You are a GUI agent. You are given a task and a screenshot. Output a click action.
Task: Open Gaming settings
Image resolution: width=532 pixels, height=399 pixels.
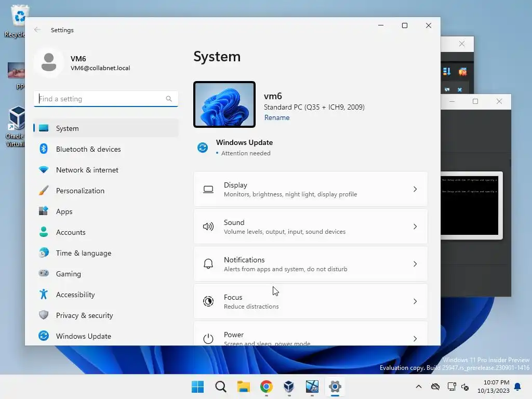tap(106, 273)
